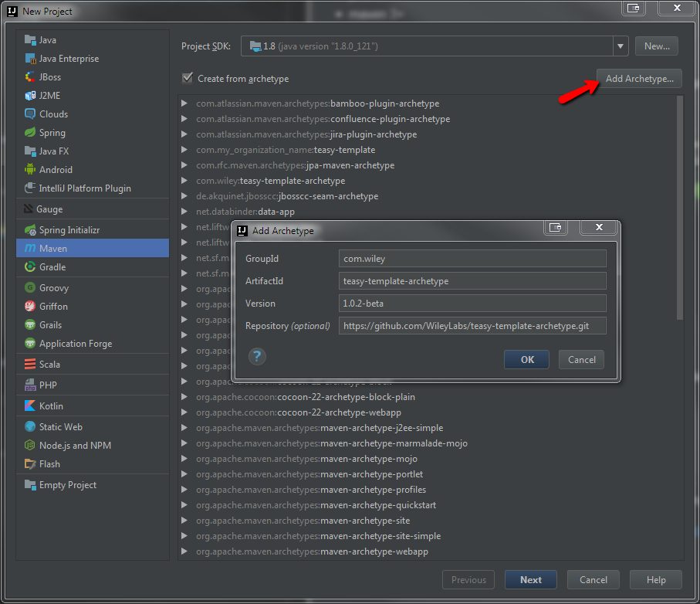Choose PHP project type
The image size is (700, 604).
[x=93, y=385]
